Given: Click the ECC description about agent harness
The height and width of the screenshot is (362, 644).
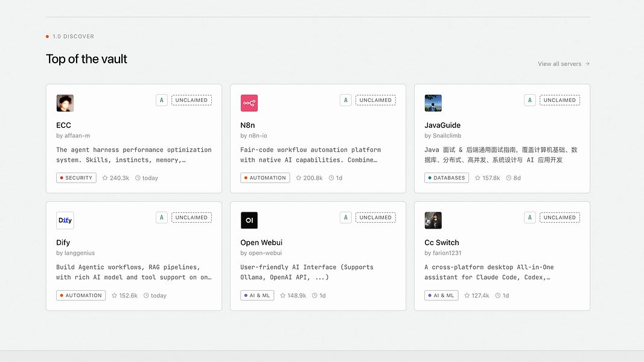Looking at the screenshot, I should pos(134,154).
